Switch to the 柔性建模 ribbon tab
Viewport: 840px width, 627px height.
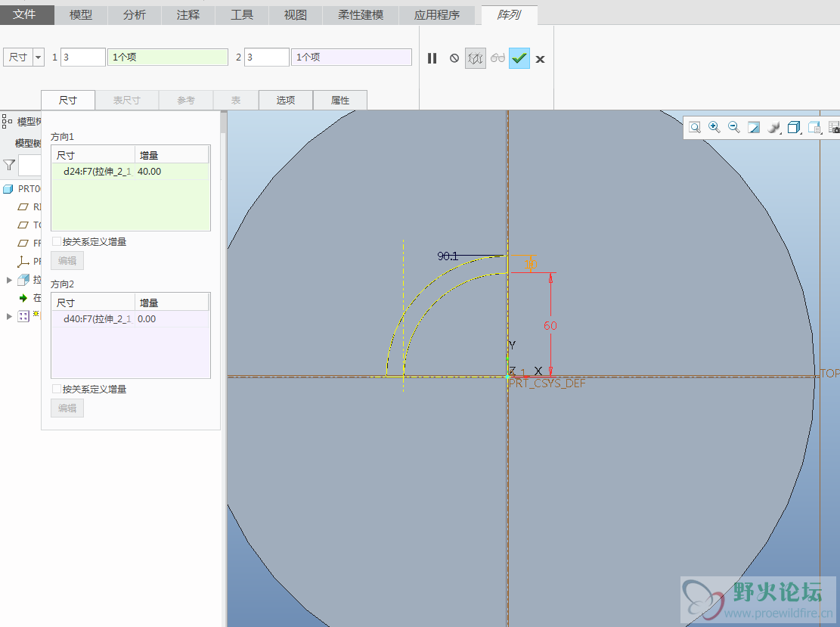point(361,15)
